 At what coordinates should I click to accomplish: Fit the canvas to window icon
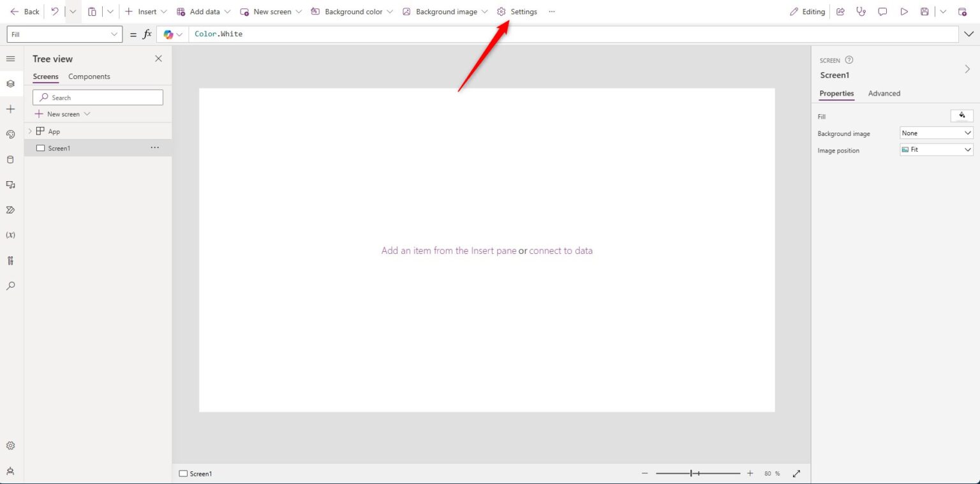pos(796,474)
